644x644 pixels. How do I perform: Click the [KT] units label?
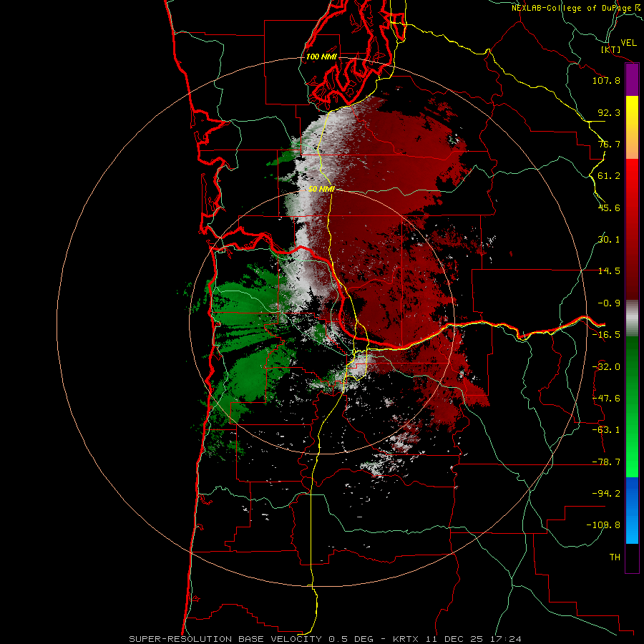(611, 49)
